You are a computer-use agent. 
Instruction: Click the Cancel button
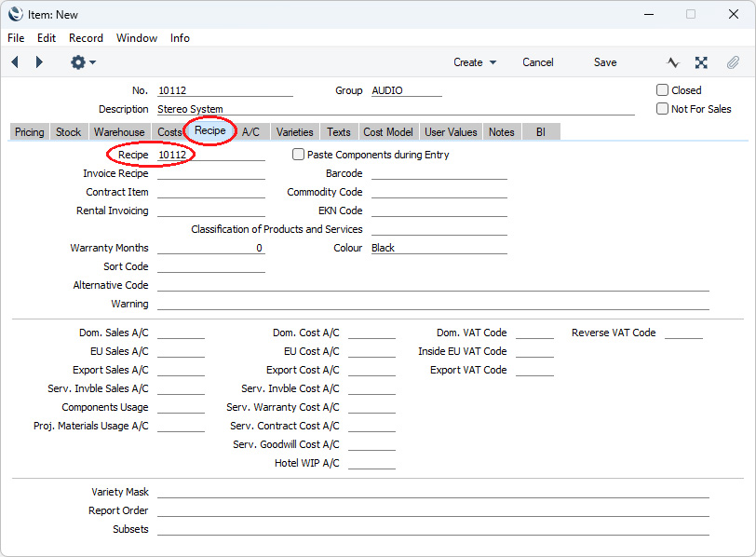(537, 62)
